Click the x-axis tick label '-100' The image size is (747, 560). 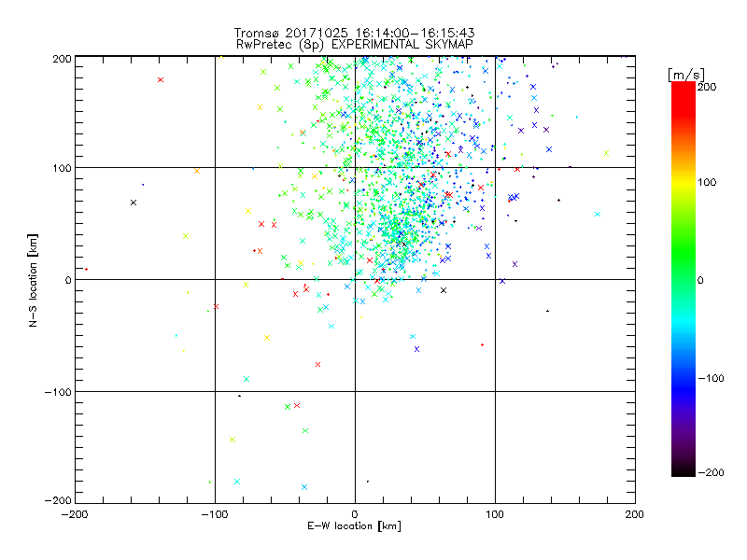[x=215, y=514]
